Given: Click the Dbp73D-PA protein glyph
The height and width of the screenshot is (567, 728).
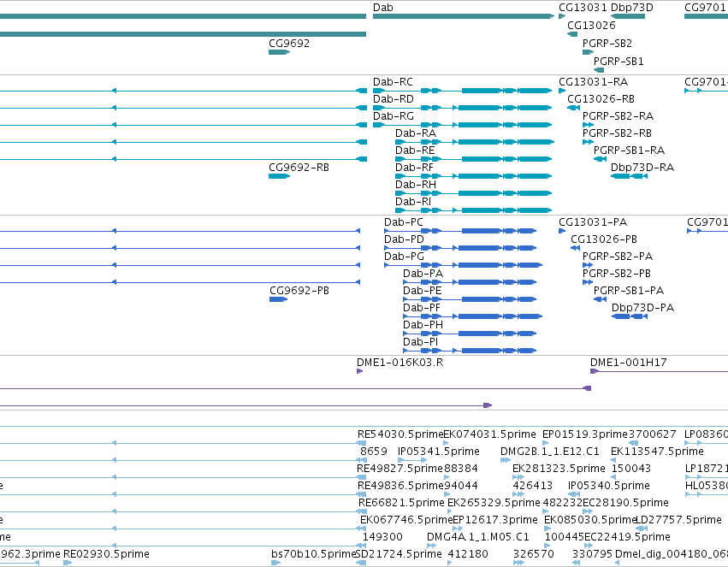Looking at the screenshot, I should click(x=629, y=316).
